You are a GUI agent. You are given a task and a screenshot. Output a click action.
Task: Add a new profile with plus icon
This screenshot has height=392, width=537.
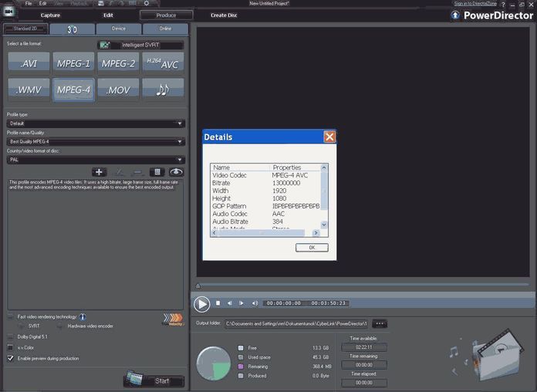[x=99, y=172]
